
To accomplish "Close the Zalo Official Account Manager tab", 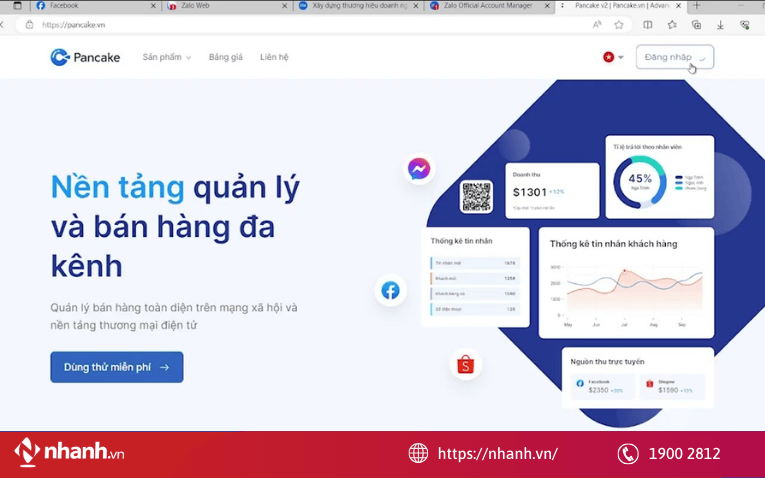I will 547,6.
